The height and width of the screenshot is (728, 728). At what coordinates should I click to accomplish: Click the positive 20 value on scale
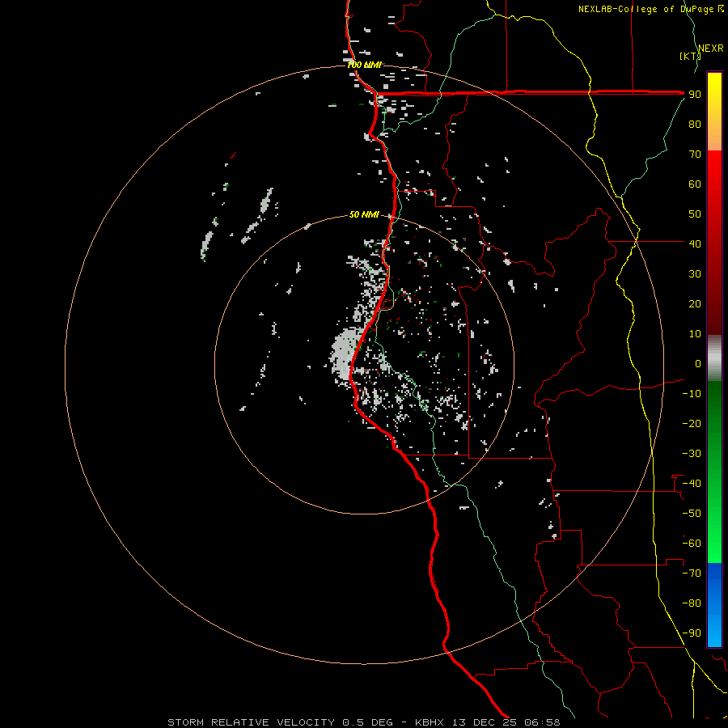[695, 303]
